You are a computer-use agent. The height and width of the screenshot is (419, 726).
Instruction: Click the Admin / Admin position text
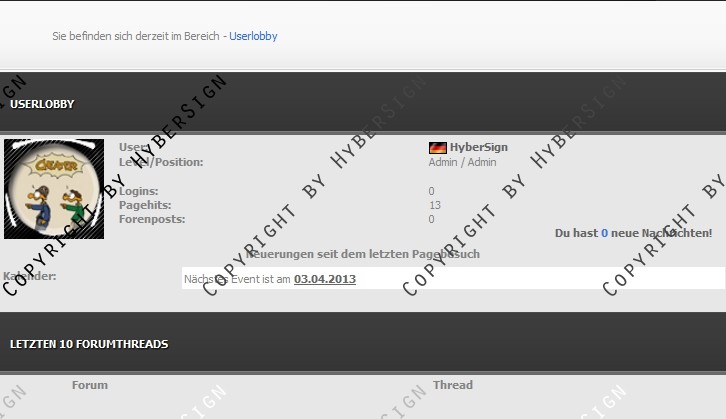tap(462, 162)
